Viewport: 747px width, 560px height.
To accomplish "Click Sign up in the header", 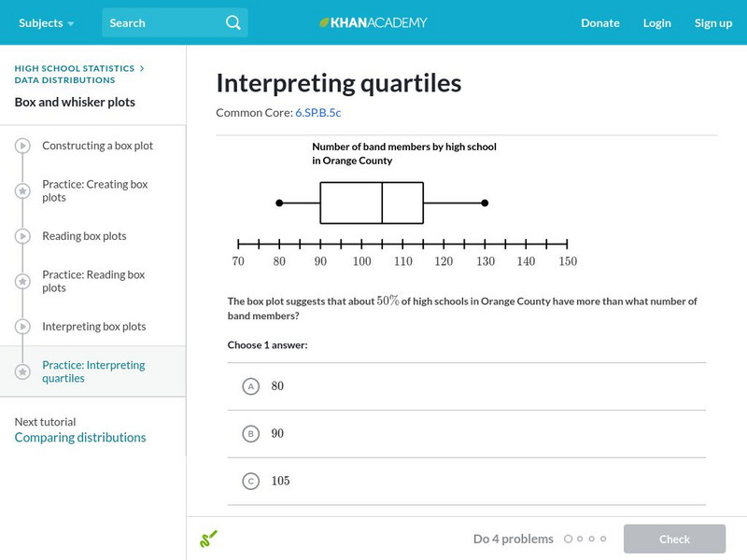I will [x=712, y=22].
